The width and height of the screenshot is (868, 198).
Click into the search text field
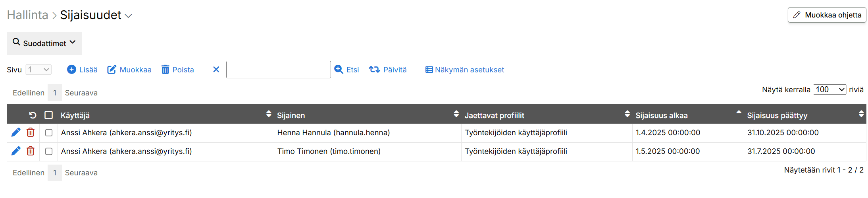tap(278, 70)
